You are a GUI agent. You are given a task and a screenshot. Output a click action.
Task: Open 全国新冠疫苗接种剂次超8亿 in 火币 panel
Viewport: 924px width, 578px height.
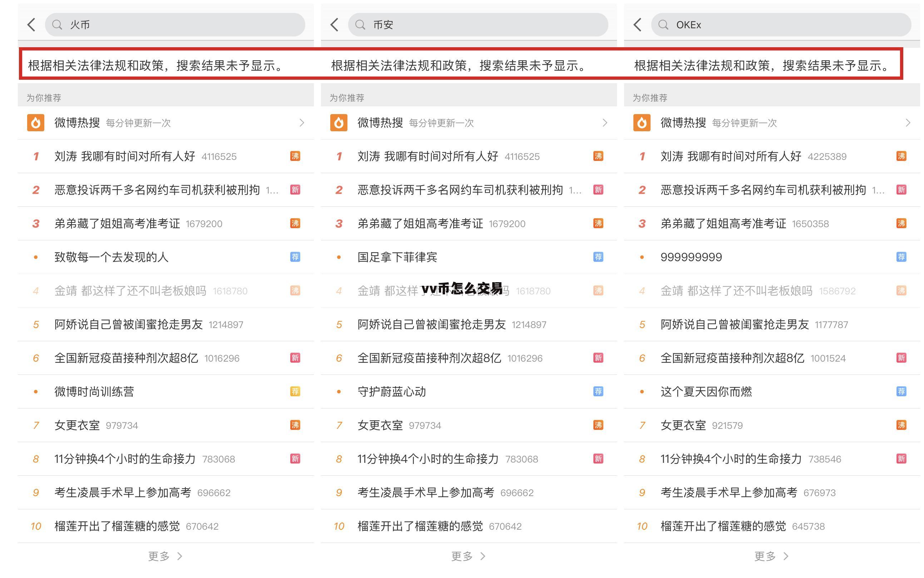(126, 358)
